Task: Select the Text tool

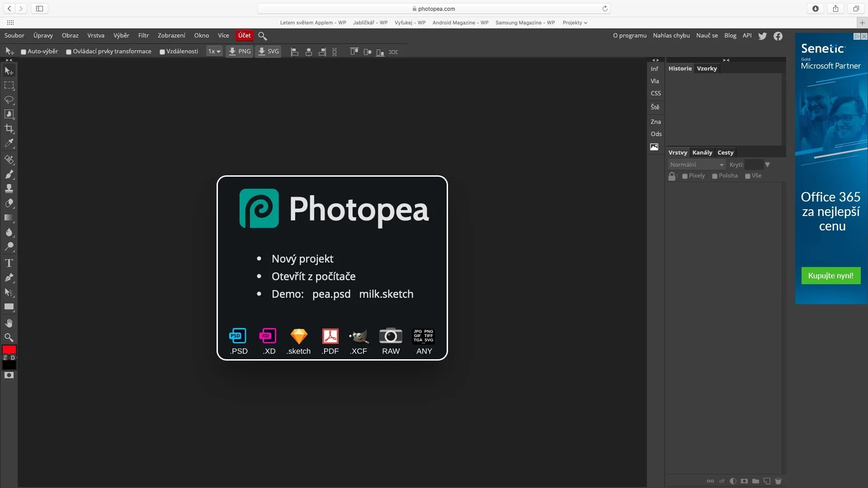Action: tap(9, 263)
